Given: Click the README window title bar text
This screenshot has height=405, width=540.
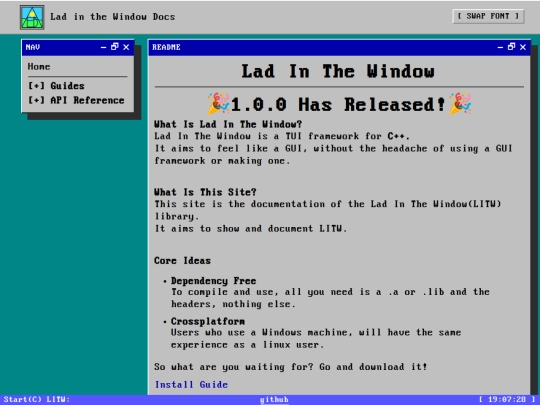Looking at the screenshot, I should (x=166, y=47).
